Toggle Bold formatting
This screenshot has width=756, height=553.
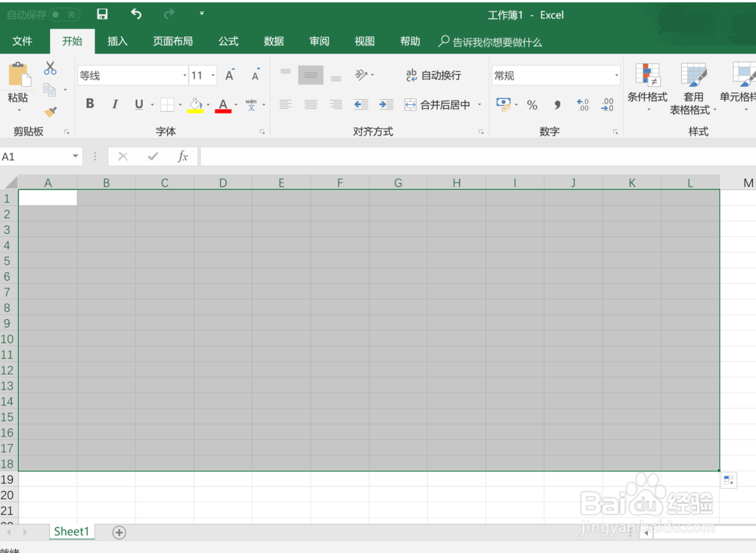pyautogui.click(x=90, y=104)
